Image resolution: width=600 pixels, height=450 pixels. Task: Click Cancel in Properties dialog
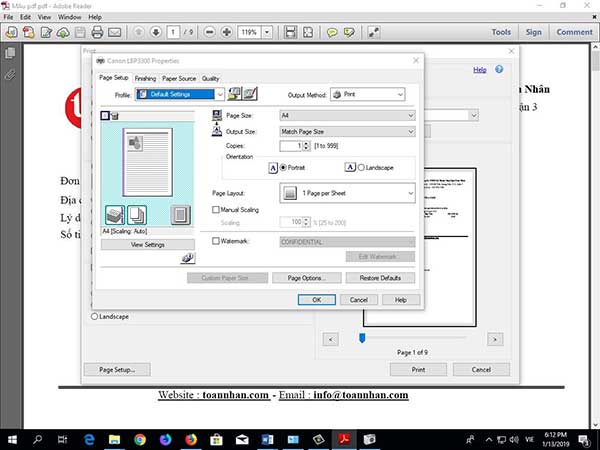tap(359, 300)
